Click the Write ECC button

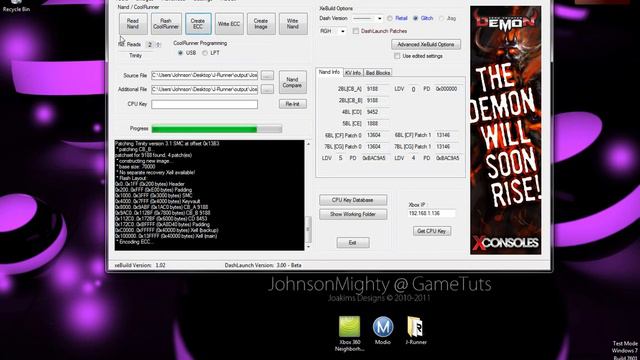[x=229, y=24]
